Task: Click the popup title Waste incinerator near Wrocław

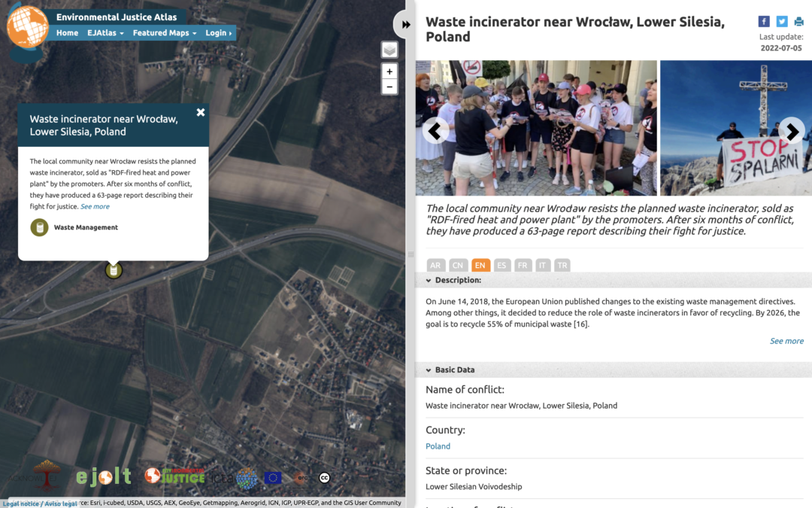Action: (104, 125)
